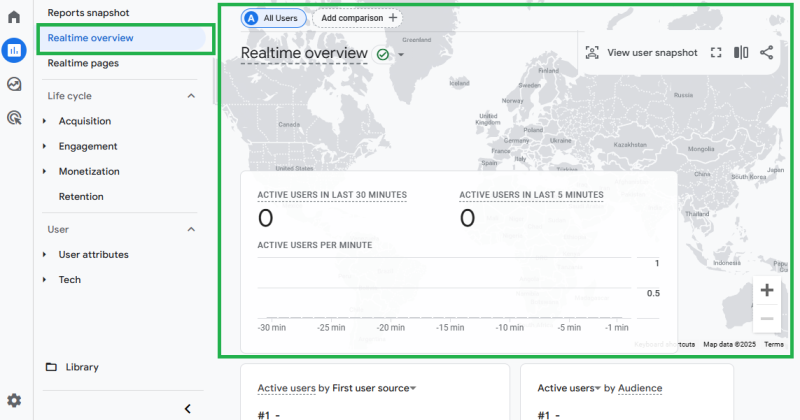This screenshot has width=800, height=420.
Task: Click the Tech menu label
Action: click(69, 280)
